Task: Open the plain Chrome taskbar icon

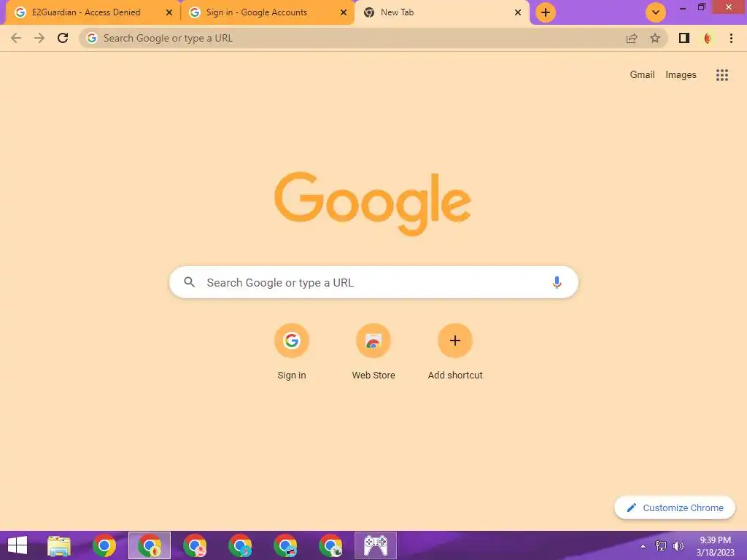Action: coord(104,545)
